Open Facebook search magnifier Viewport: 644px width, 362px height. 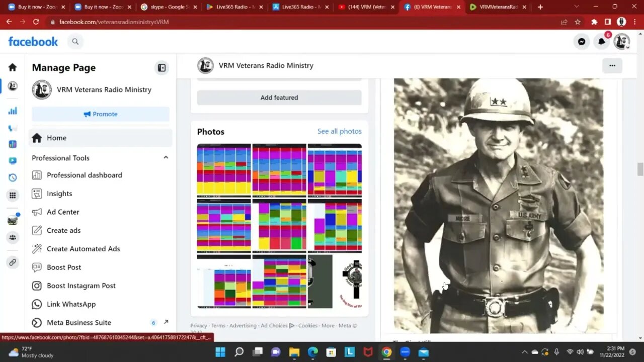pyautogui.click(x=75, y=42)
